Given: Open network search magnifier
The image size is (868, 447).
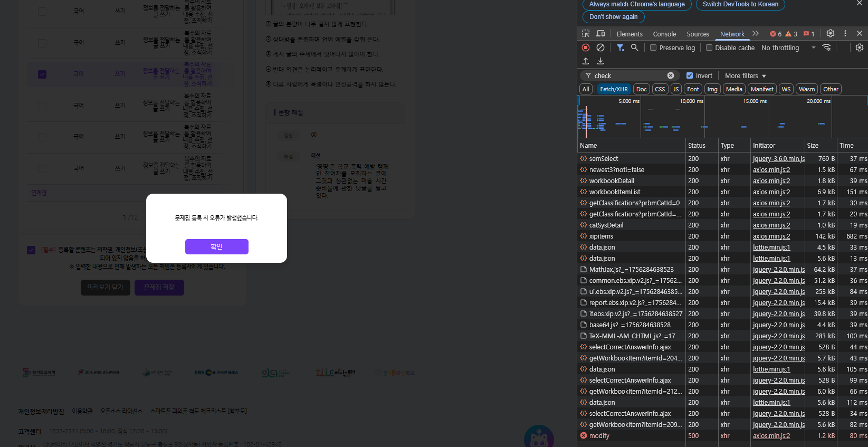Looking at the screenshot, I should click(x=635, y=47).
